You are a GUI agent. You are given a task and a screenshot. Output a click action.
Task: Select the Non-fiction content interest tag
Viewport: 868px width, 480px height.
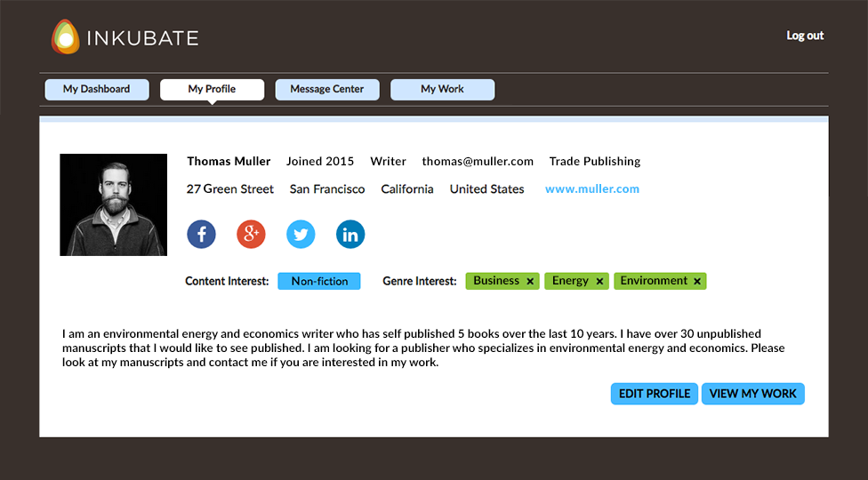(x=319, y=281)
